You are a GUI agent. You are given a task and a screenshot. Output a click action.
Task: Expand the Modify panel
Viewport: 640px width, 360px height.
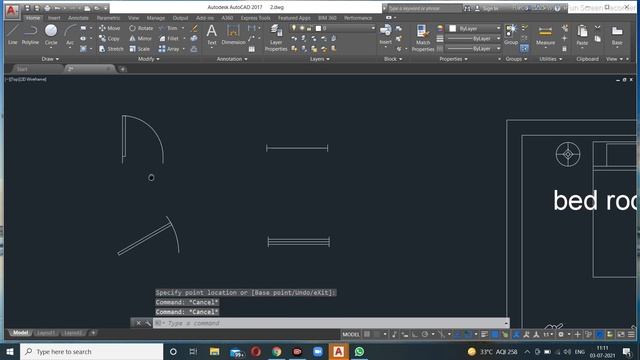click(x=149, y=59)
